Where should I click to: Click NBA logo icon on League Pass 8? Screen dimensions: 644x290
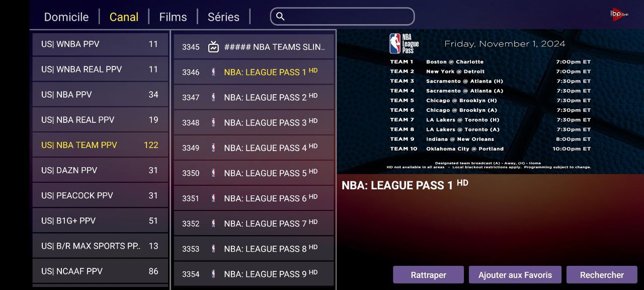pyautogui.click(x=213, y=248)
